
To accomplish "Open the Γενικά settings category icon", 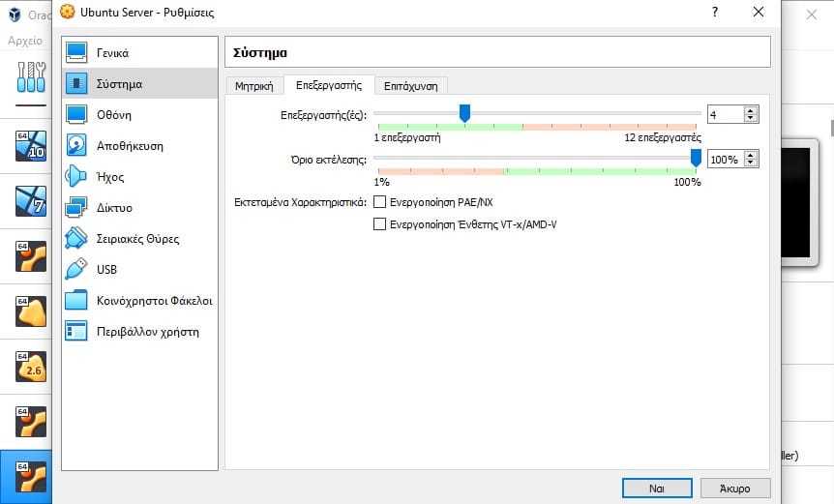I will [x=76, y=52].
